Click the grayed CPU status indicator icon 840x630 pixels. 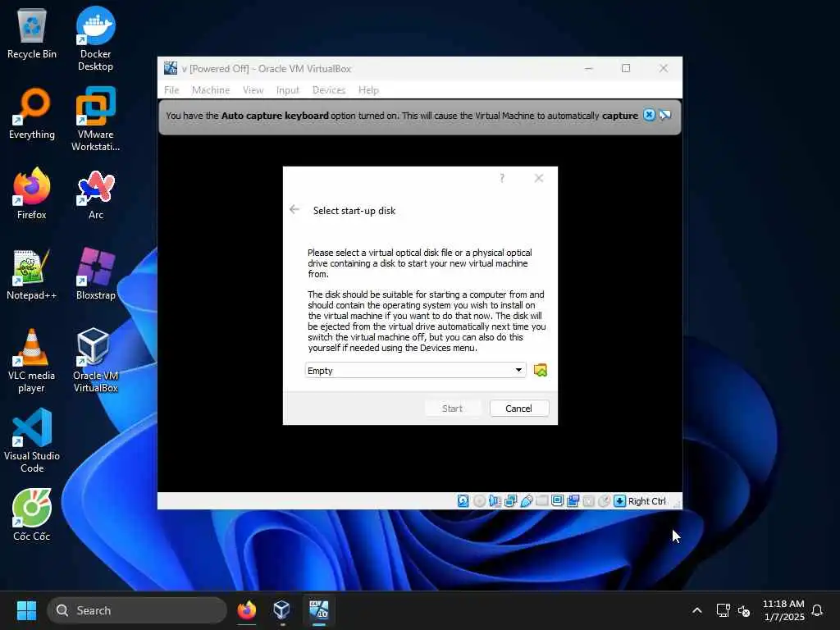pos(588,501)
